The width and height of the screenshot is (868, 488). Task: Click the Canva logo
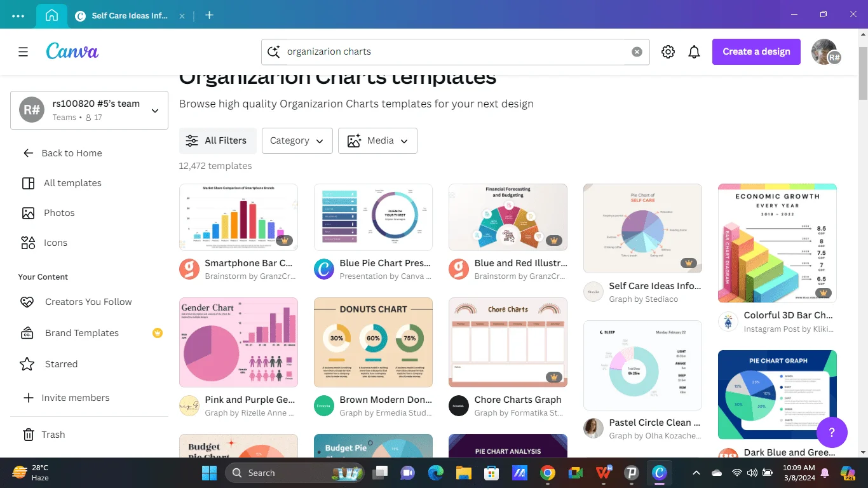pyautogui.click(x=72, y=51)
